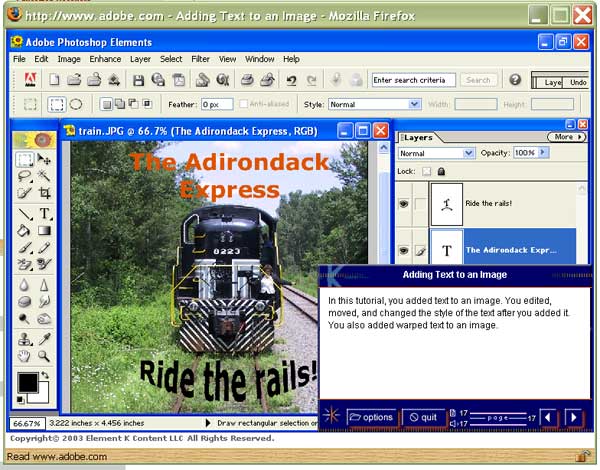Screen dimensions: 600x470
Task: Open the help question mark icon
Action: coord(515,80)
